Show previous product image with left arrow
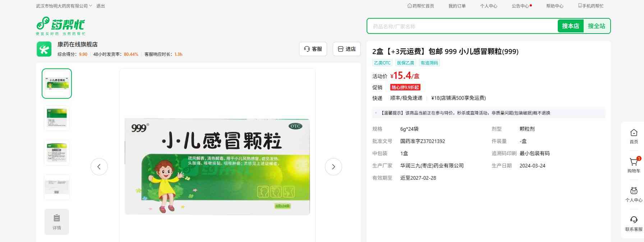Viewport: 644px width, 242px height. click(99, 167)
